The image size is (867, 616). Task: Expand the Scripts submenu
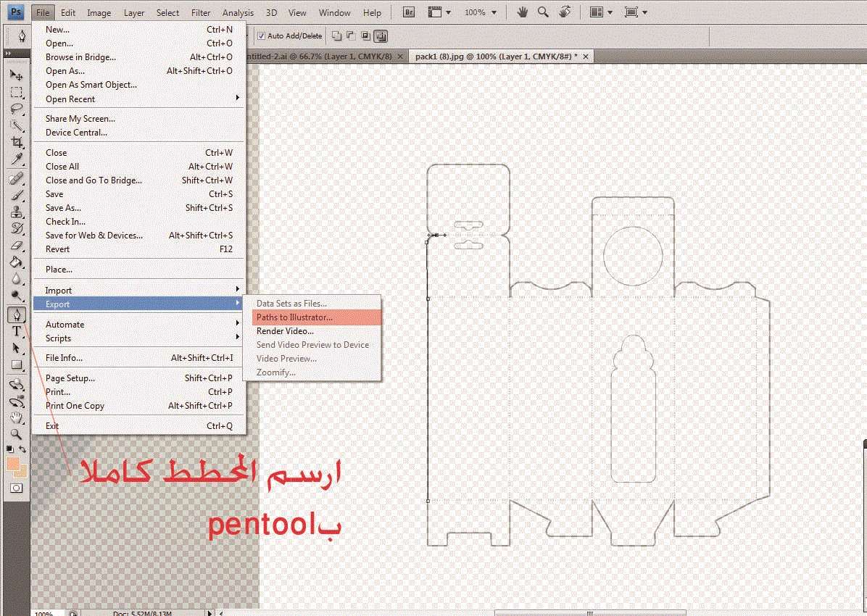pyautogui.click(x=138, y=338)
